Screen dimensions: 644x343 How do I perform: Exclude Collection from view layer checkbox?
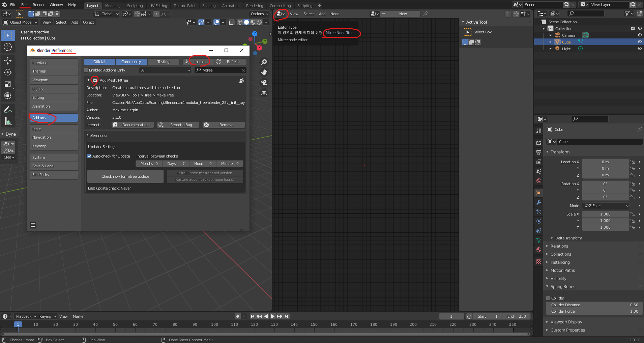coord(633,28)
